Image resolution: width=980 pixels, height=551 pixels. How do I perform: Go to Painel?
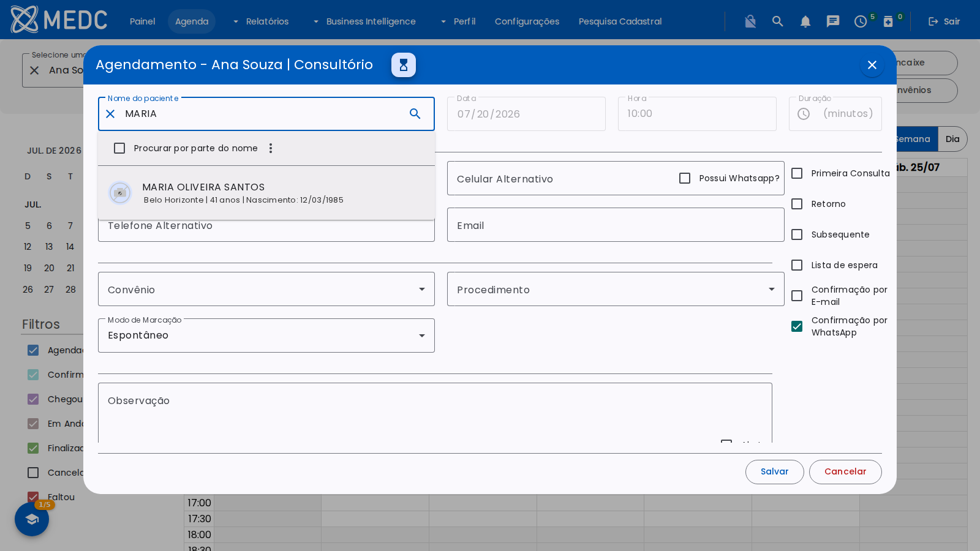(142, 21)
